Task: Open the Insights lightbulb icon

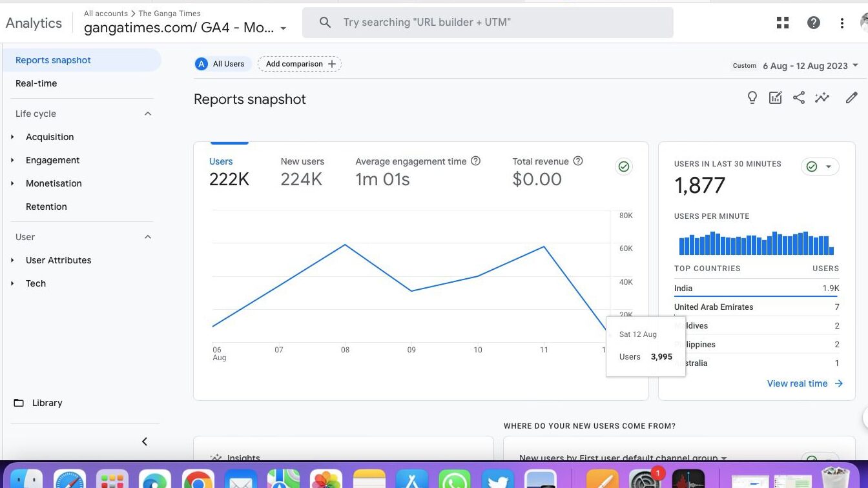Action: click(x=752, y=98)
